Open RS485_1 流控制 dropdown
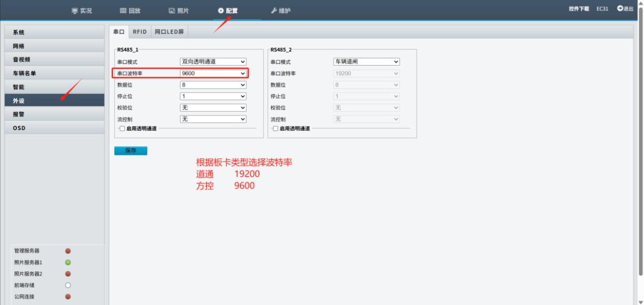The image size is (644, 305). (x=213, y=119)
